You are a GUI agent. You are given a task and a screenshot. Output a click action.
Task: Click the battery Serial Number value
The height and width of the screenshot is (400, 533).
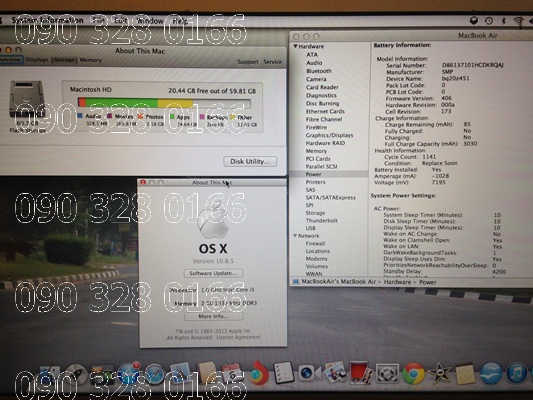click(x=473, y=65)
